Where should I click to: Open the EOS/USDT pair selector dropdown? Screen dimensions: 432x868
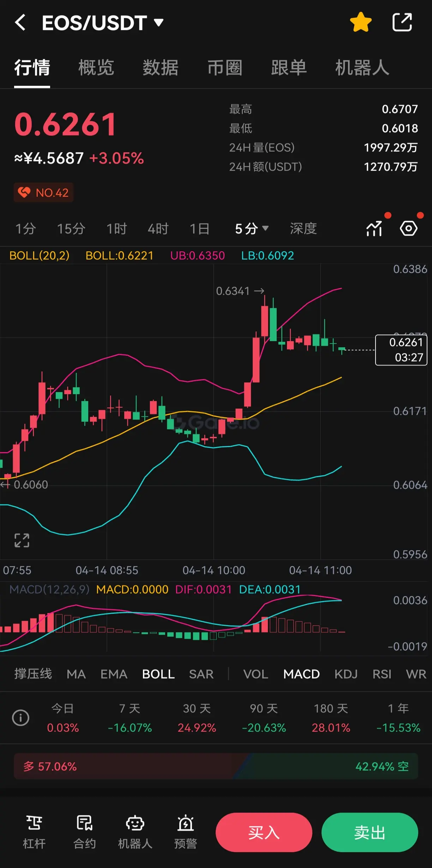pos(103,23)
